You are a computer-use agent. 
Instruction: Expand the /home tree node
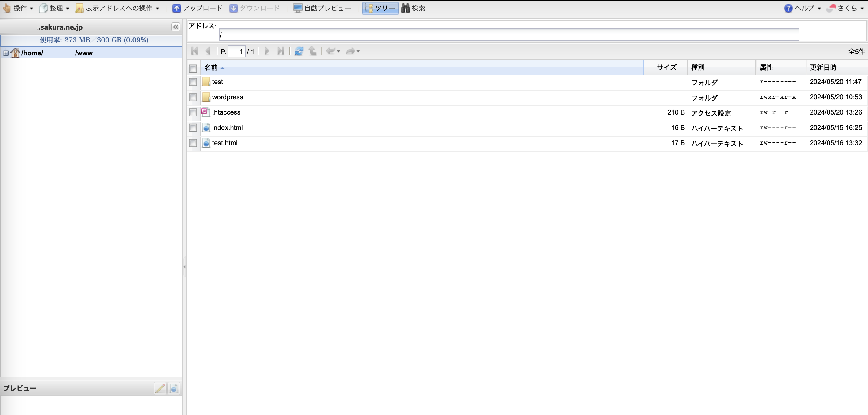pos(6,53)
